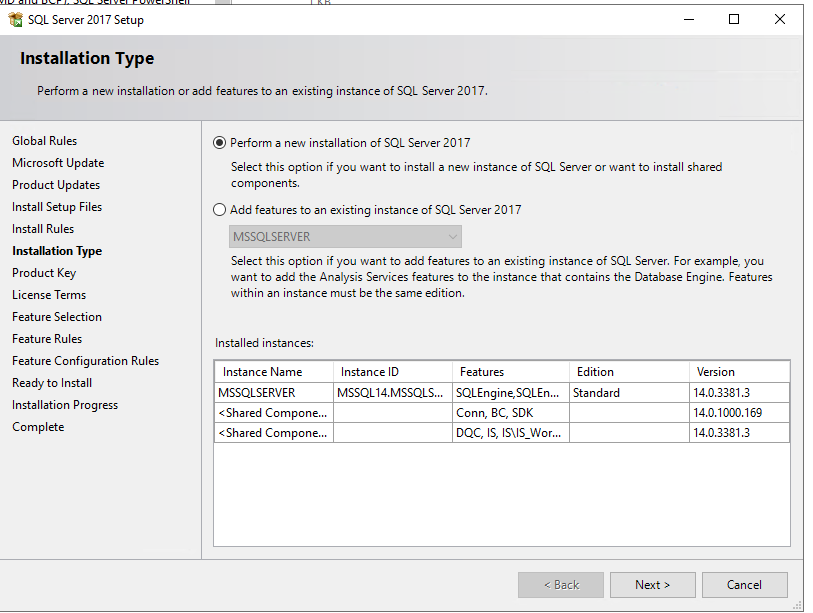
Task: Go to Ready to Install
Action: (51, 382)
